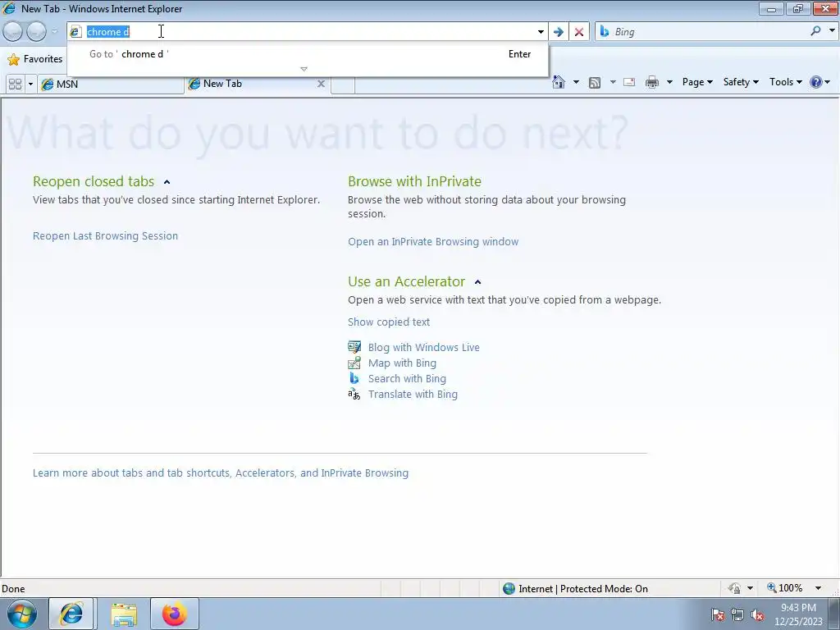Click the network tray icon
The image size is (840, 630).
737,615
